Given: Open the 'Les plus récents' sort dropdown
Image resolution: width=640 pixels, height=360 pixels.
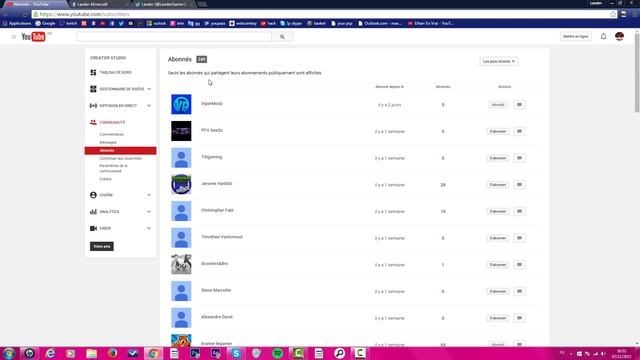Looking at the screenshot, I should point(498,61).
